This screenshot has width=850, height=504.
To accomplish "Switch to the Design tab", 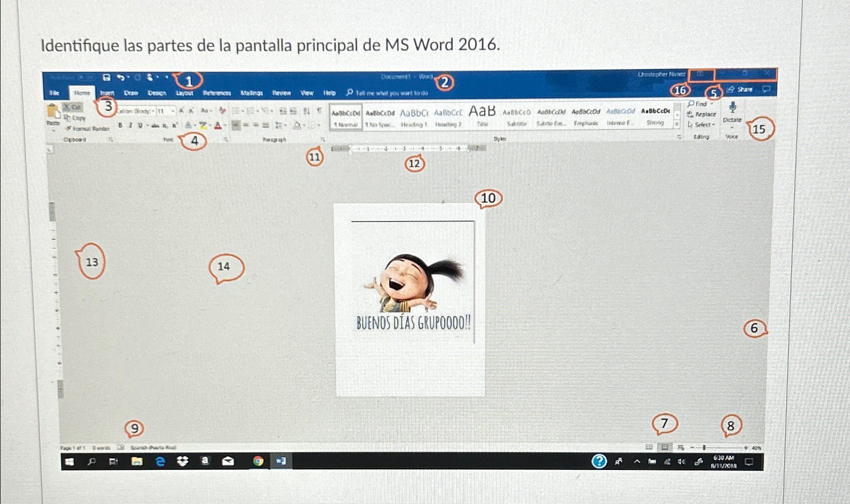I will pos(157,93).
